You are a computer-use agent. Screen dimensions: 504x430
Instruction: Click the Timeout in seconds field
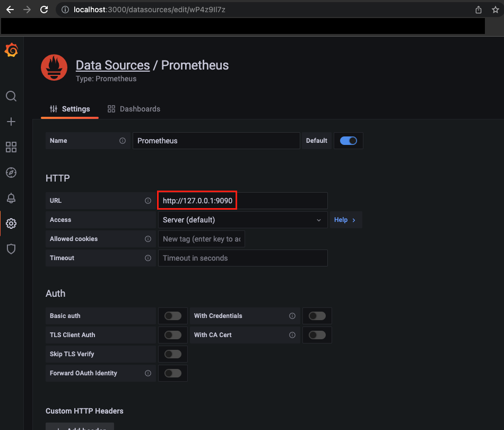coord(242,258)
